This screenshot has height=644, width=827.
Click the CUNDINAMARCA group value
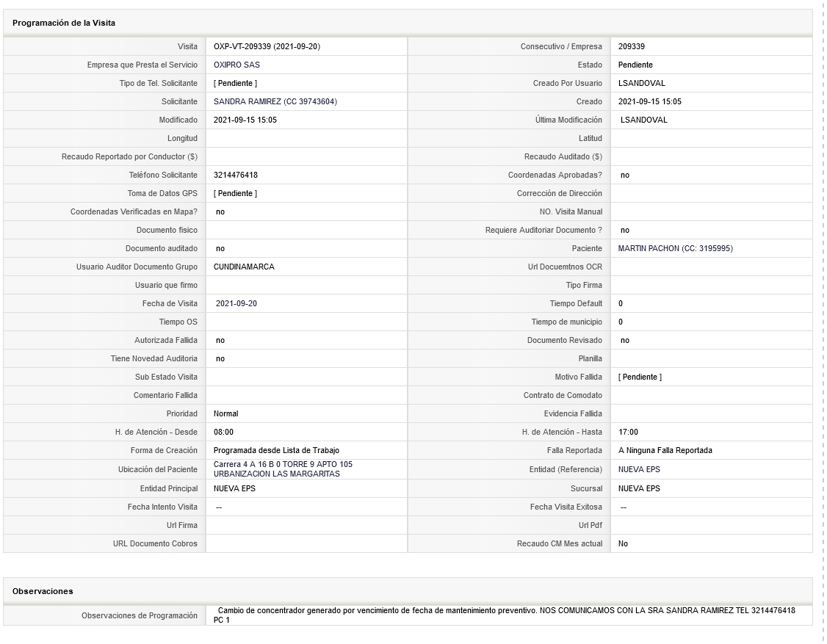[x=244, y=267]
